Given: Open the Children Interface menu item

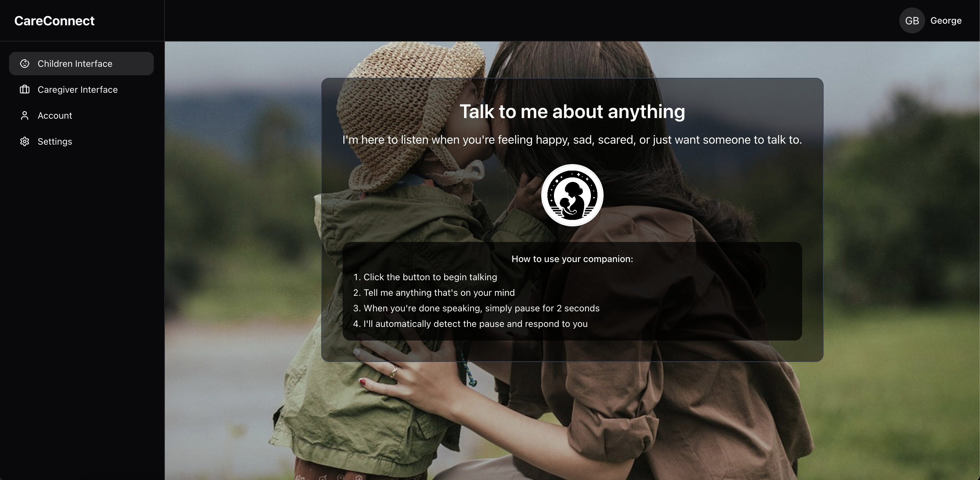Looking at the screenshot, I should click(x=75, y=64).
